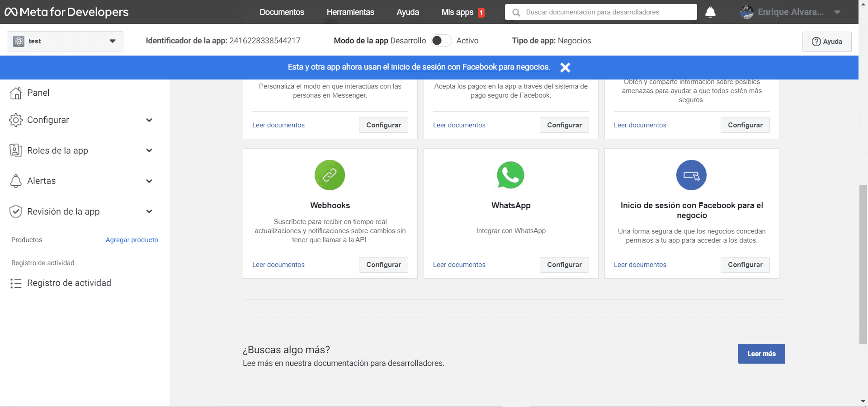Open the Ayuda help button at right
This screenshot has width=868, height=407.
(827, 42)
